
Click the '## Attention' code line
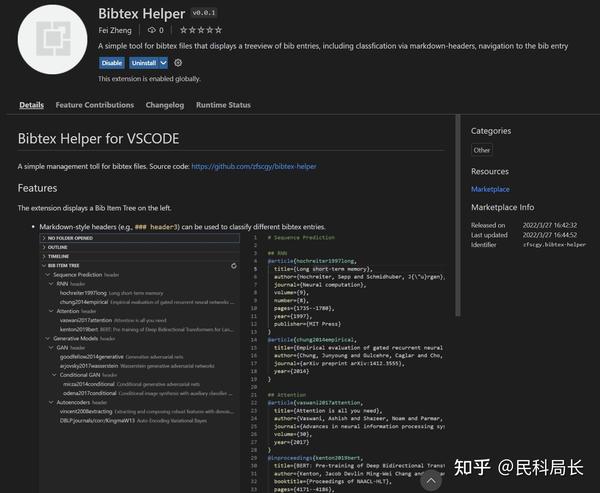click(x=287, y=395)
